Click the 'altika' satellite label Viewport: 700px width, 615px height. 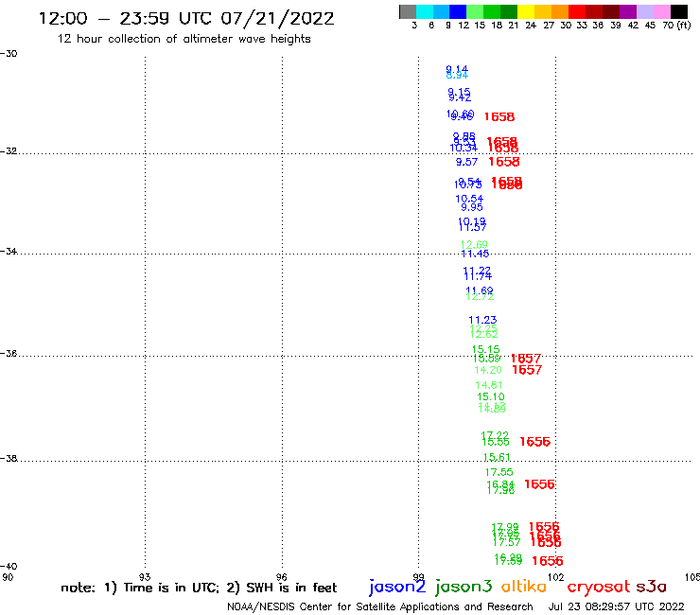524,587
